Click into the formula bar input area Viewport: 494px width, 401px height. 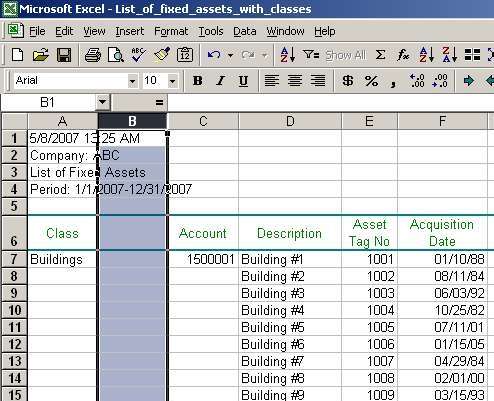330,102
